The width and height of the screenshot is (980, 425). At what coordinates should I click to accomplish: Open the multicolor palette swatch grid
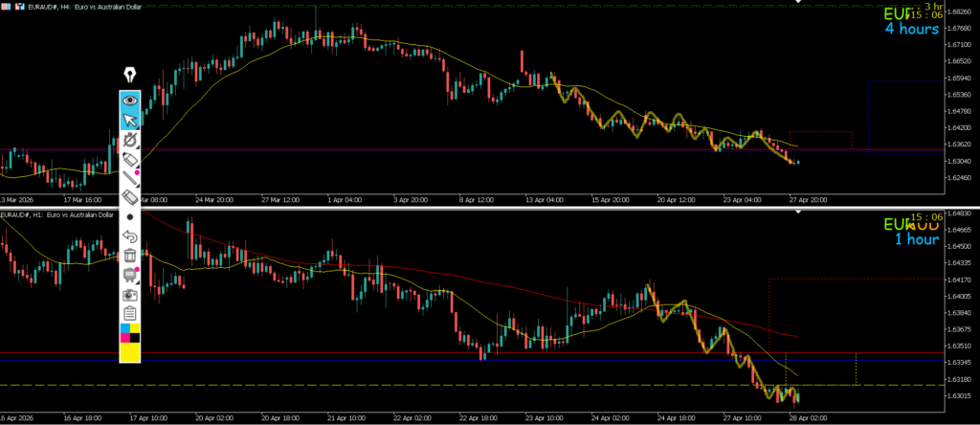click(130, 332)
